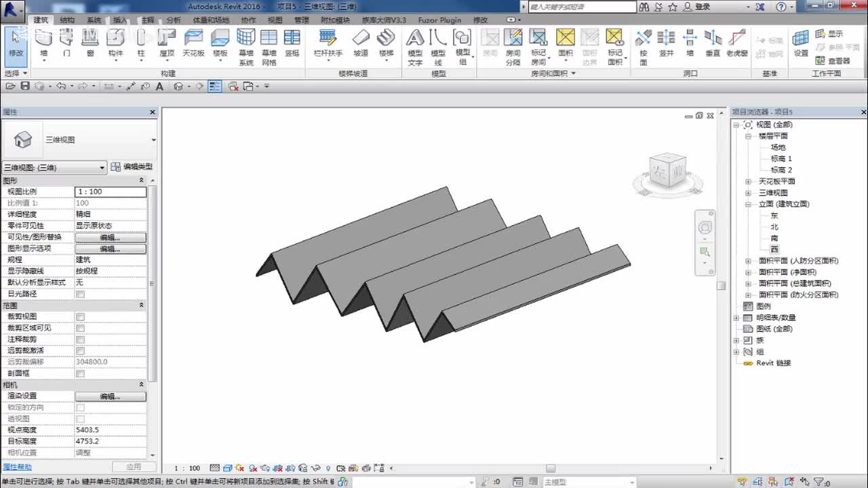This screenshot has height=488, width=868.
Task: Open the 视图 ribbon tab
Action: [x=275, y=20]
